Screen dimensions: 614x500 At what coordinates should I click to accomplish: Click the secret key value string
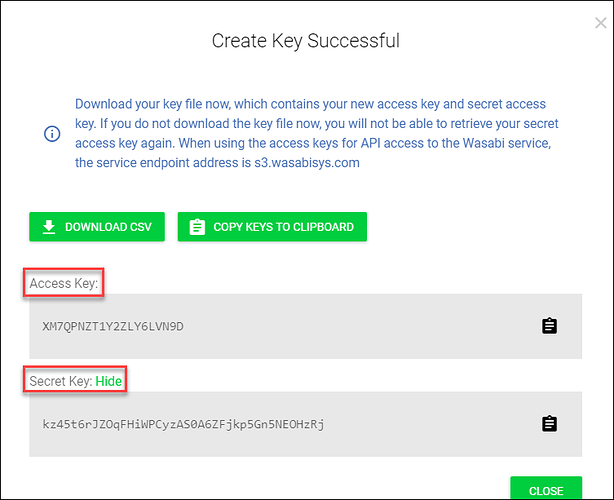click(x=183, y=425)
